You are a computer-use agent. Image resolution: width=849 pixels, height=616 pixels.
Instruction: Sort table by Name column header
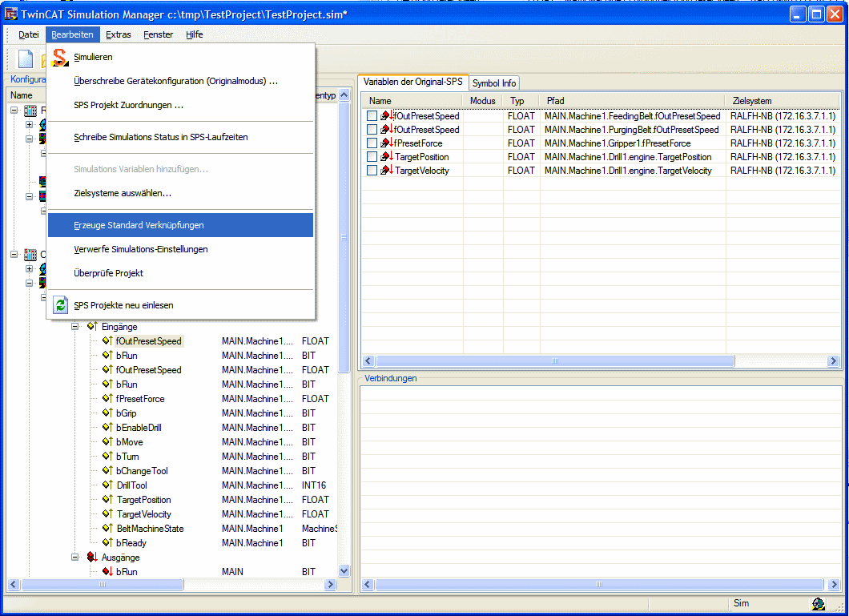[412, 101]
